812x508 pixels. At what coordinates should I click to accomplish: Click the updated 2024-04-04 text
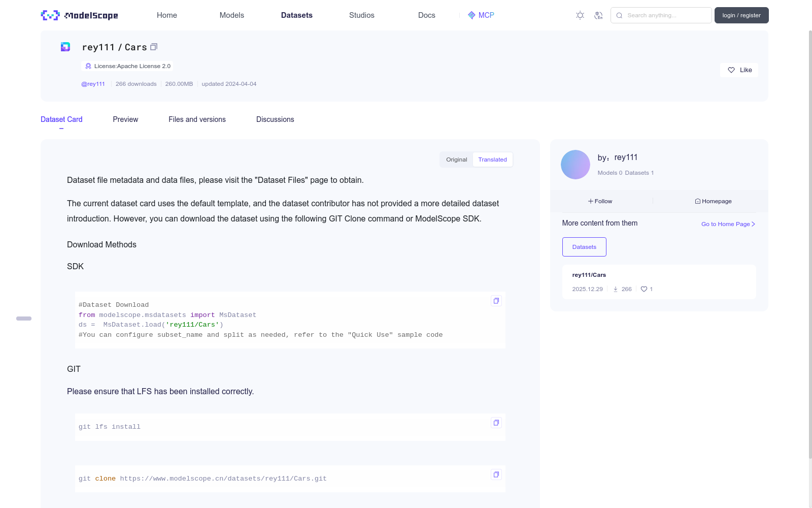tap(229, 84)
